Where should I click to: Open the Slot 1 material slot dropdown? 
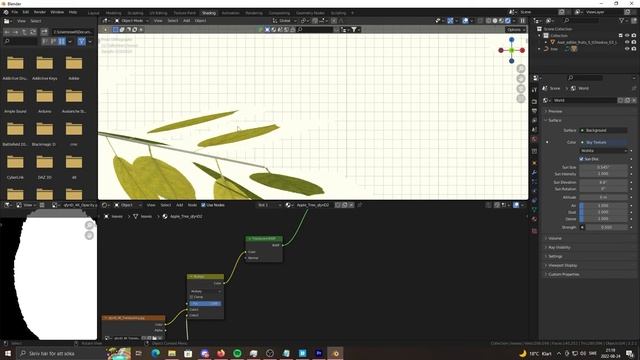click(269, 205)
